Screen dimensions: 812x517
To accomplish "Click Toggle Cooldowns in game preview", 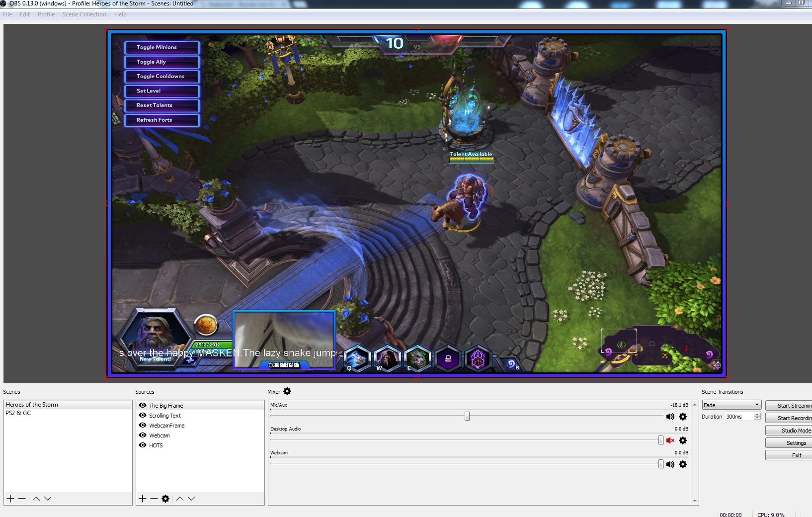I will pos(162,77).
